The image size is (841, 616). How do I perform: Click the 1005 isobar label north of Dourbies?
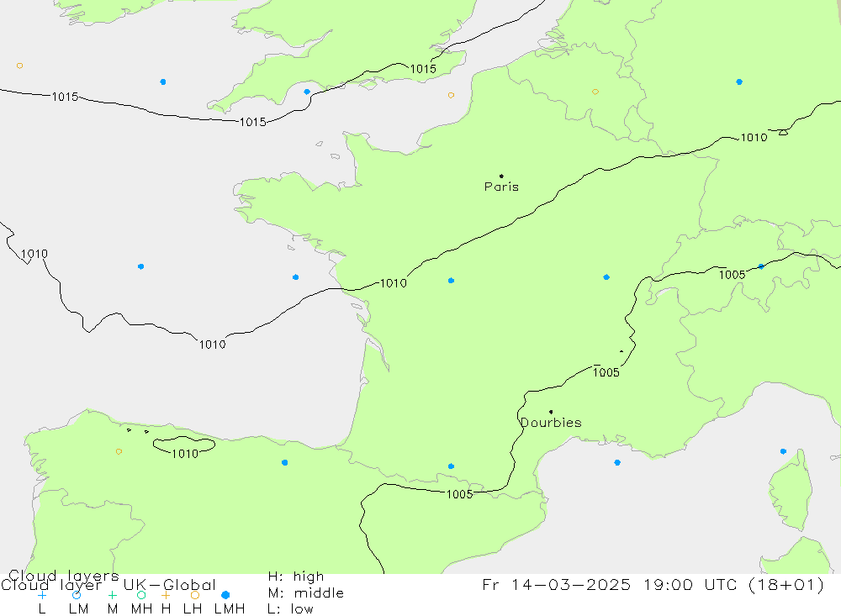tap(606, 372)
